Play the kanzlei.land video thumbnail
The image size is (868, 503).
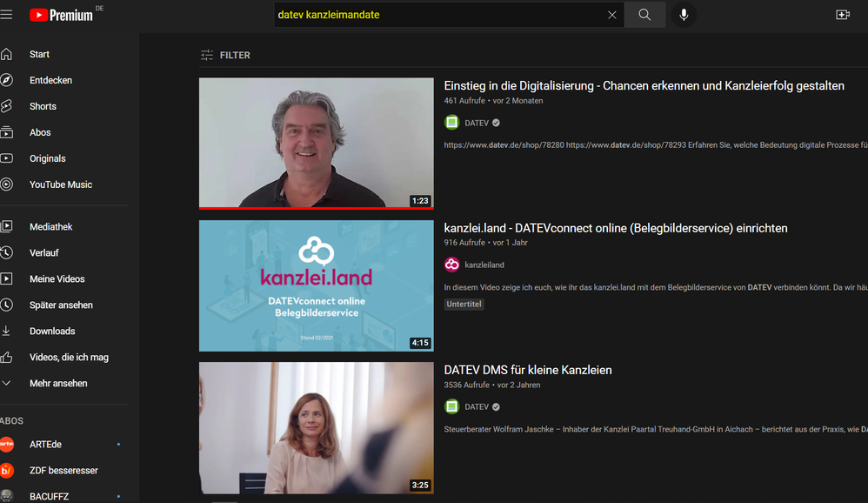coord(316,285)
